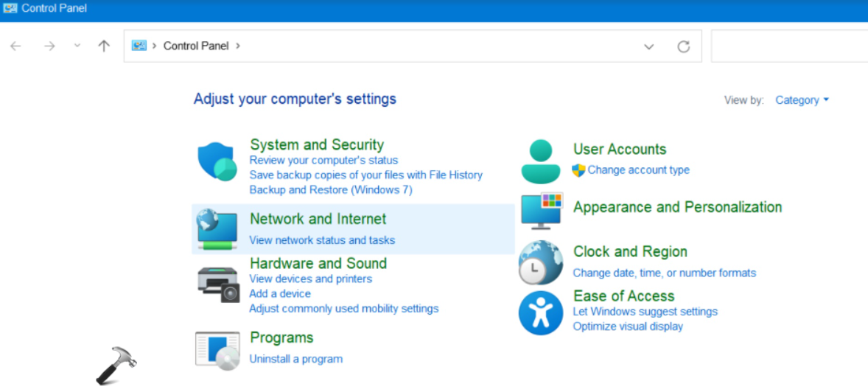Click the User Accounts person icon
Image resolution: width=868 pixels, height=392 pixels.
541,161
